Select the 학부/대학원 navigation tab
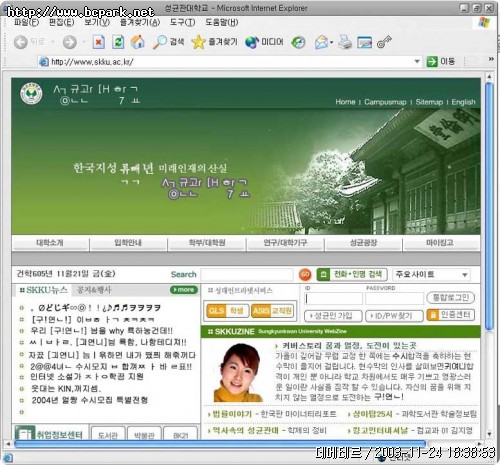 pos(207,243)
